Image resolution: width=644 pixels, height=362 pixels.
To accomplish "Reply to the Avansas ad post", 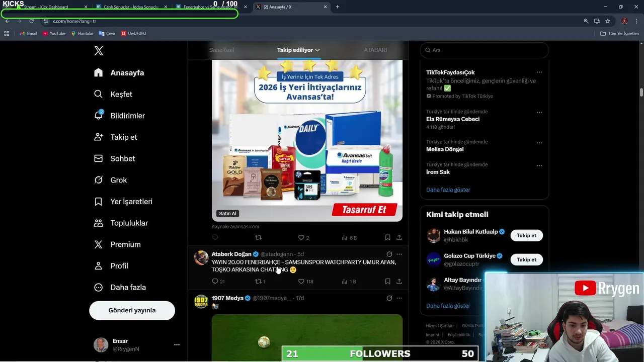I will click(215, 237).
